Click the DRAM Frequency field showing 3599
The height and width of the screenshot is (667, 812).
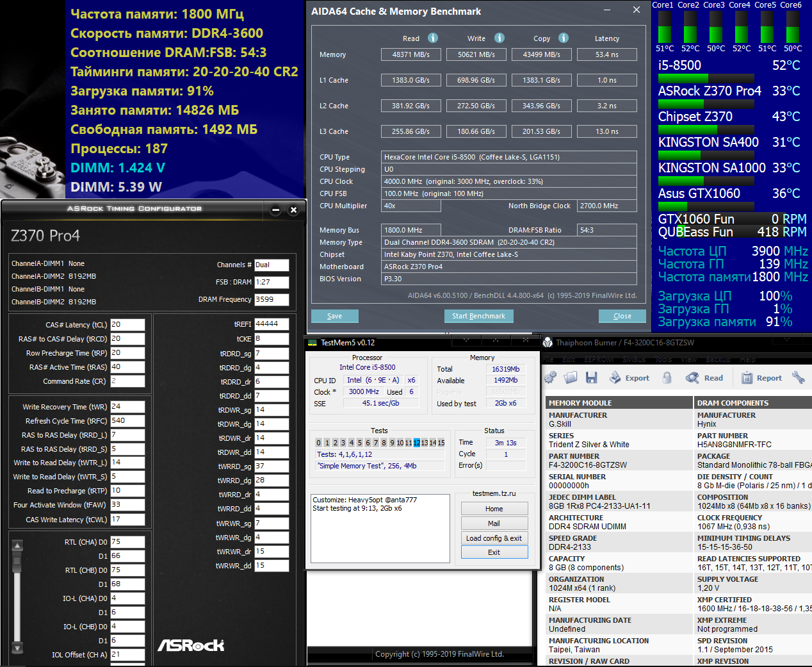tap(272, 299)
